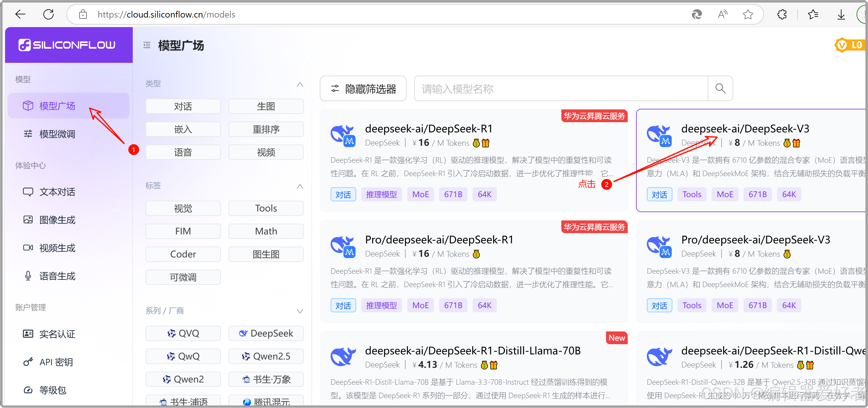
Task: Click the SiliconFlow logo
Action: (67, 45)
